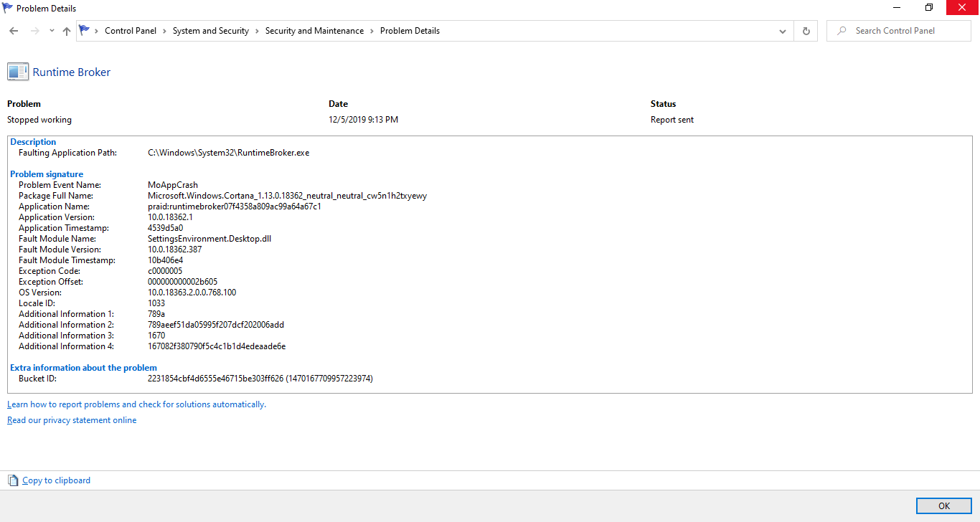The height and width of the screenshot is (522, 980).
Task: Click Copy to clipboard link
Action: click(57, 480)
